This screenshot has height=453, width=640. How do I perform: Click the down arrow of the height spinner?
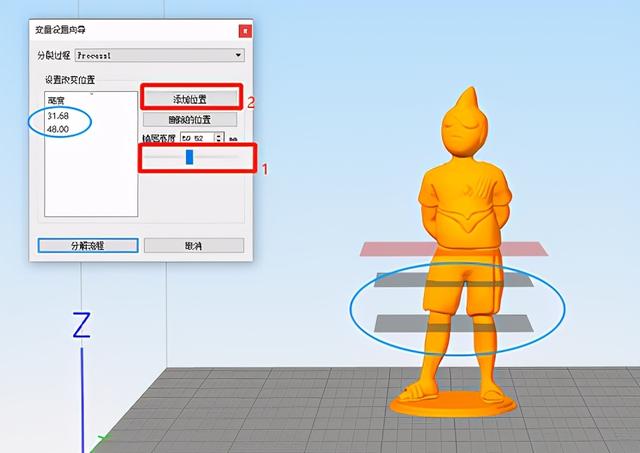coord(220,141)
